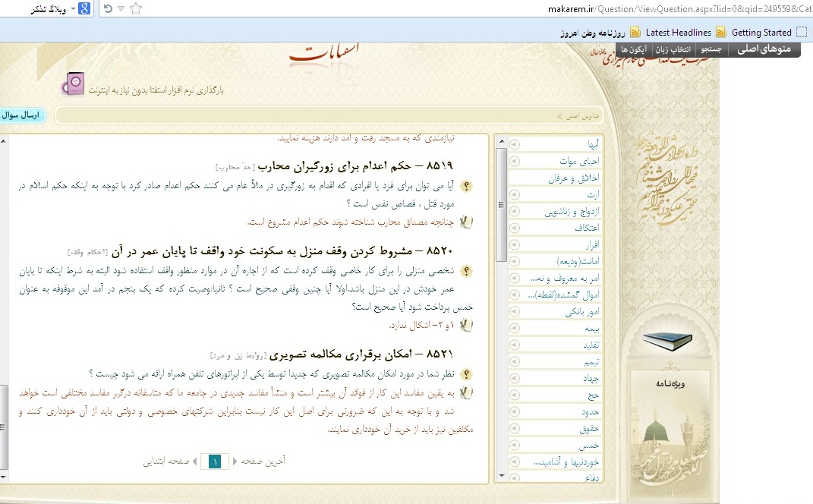
Task: Select the تقلید category
Action: click(591, 345)
